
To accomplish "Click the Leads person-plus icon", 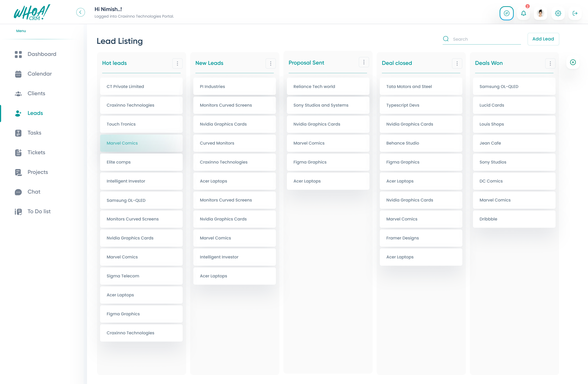I will click(x=18, y=113).
